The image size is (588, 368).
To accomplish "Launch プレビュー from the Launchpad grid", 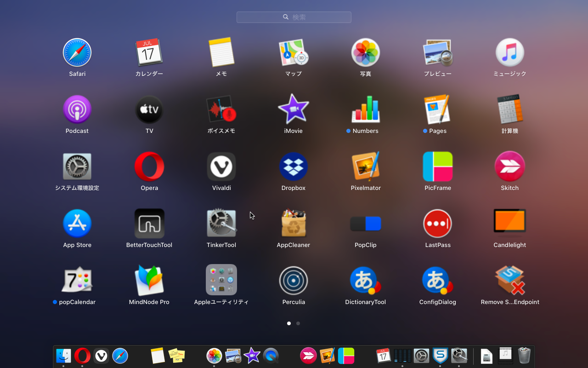I will (x=438, y=52).
